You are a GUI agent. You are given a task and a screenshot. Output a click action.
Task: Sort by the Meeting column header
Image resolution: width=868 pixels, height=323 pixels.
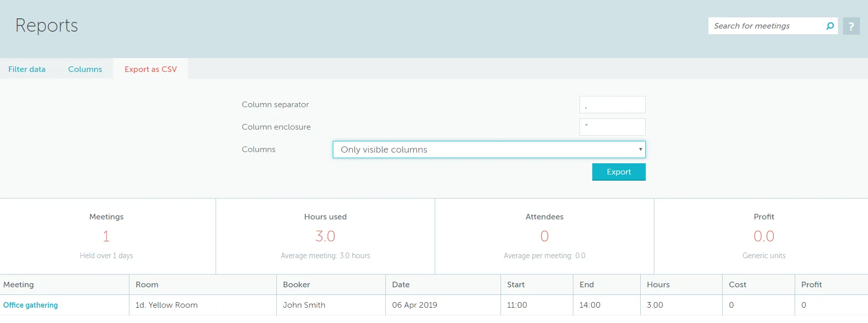point(19,285)
